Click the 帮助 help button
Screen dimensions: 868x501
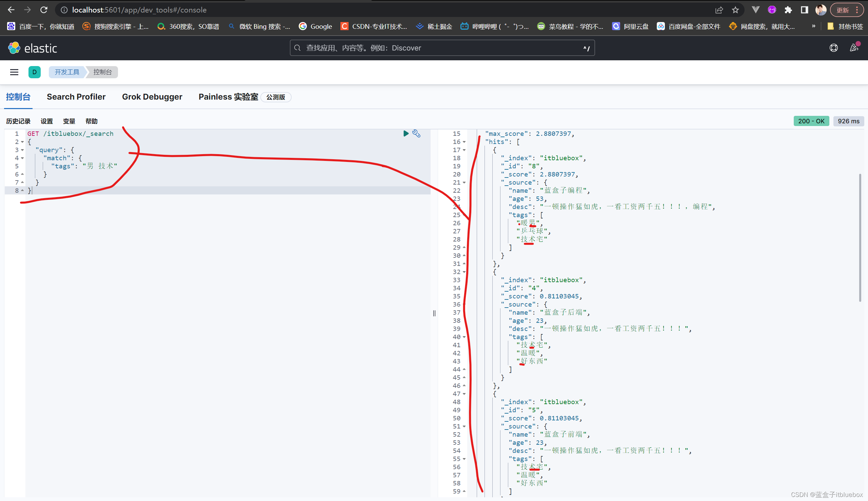(91, 121)
